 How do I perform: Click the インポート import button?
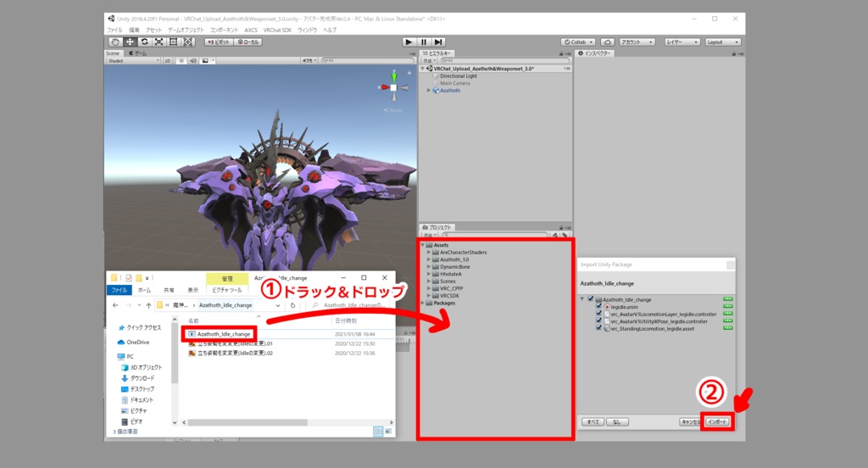(x=717, y=422)
